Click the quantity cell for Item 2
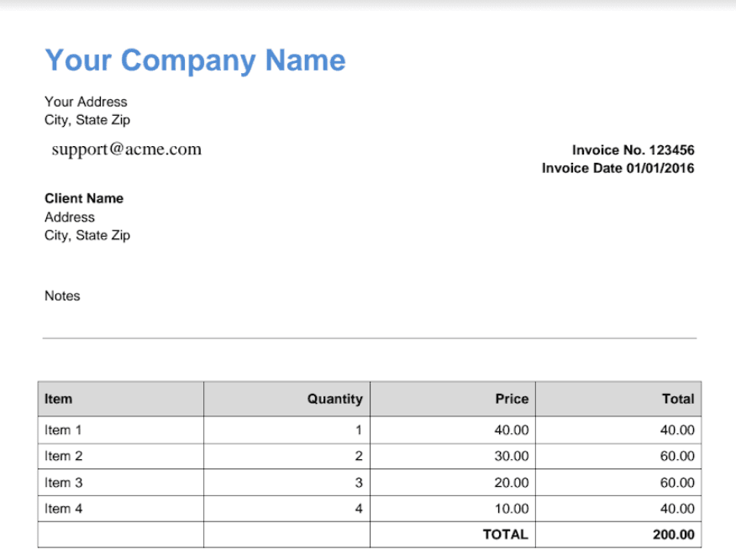 pyautogui.click(x=358, y=456)
